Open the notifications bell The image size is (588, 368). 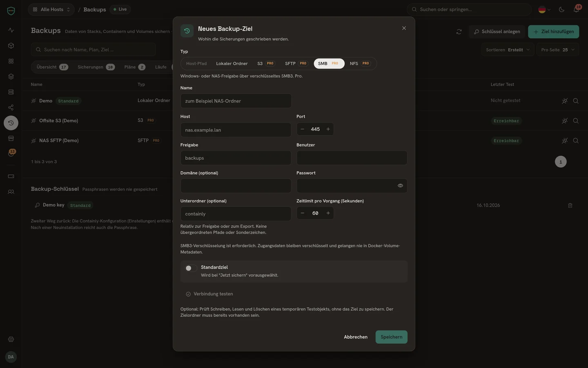pyautogui.click(x=576, y=9)
